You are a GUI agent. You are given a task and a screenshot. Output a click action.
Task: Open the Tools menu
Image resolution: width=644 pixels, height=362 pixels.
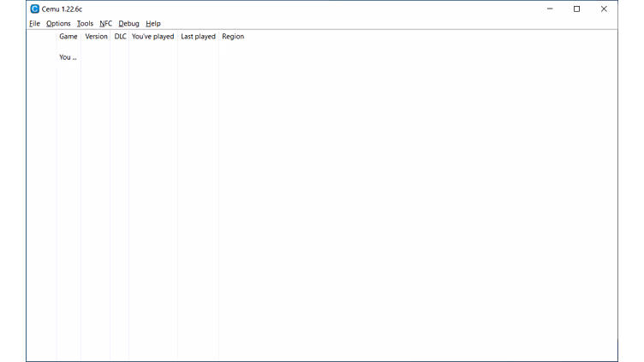coord(85,23)
